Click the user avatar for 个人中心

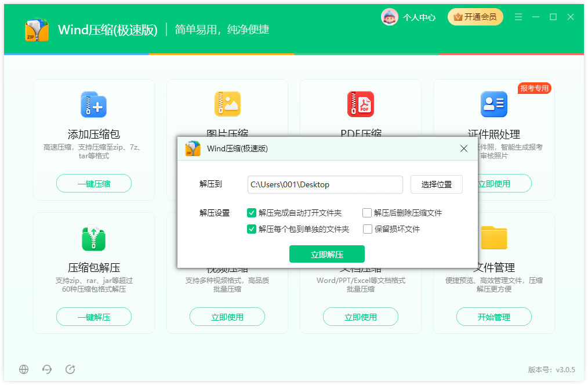[x=390, y=17]
